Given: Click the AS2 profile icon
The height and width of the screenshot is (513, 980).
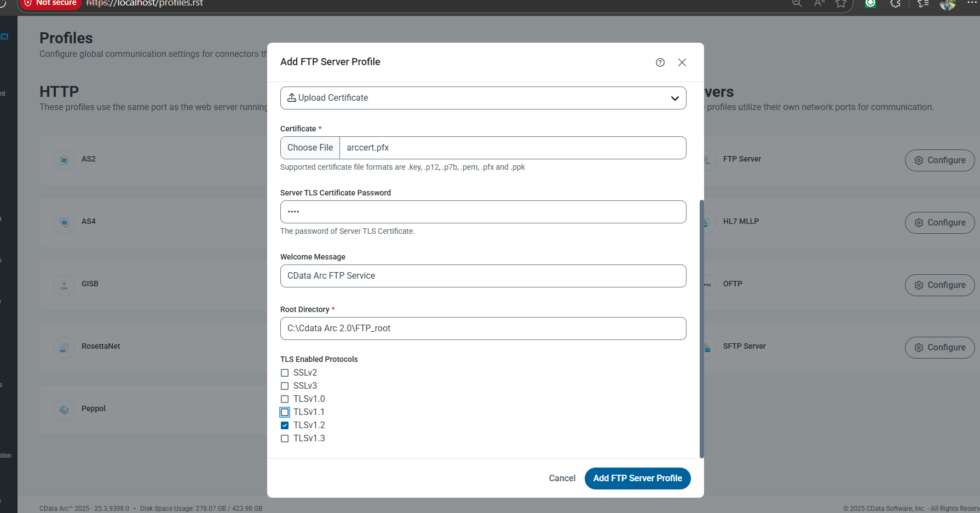Looking at the screenshot, I should 64,160.
